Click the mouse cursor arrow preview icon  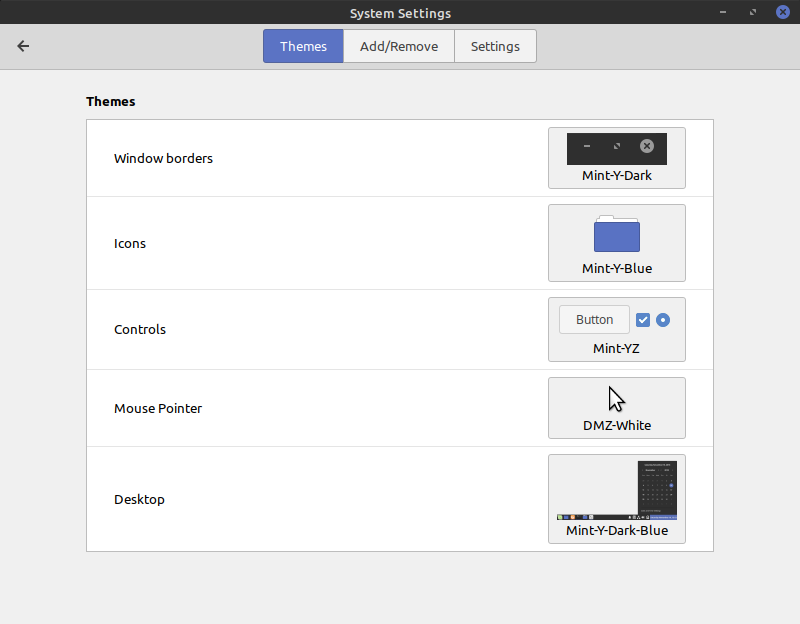click(x=616, y=399)
